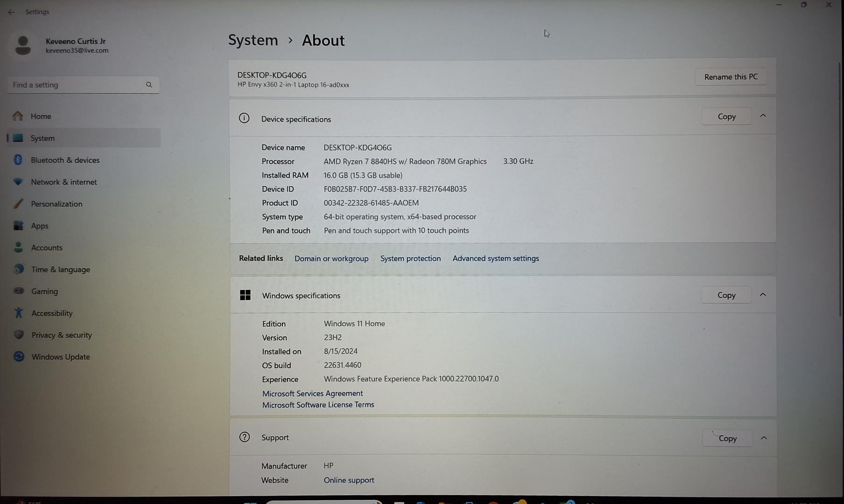This screenshot has height=504, width=844.
Task: Open Microsoft Services Agreement link
Action: coord(312,393)
